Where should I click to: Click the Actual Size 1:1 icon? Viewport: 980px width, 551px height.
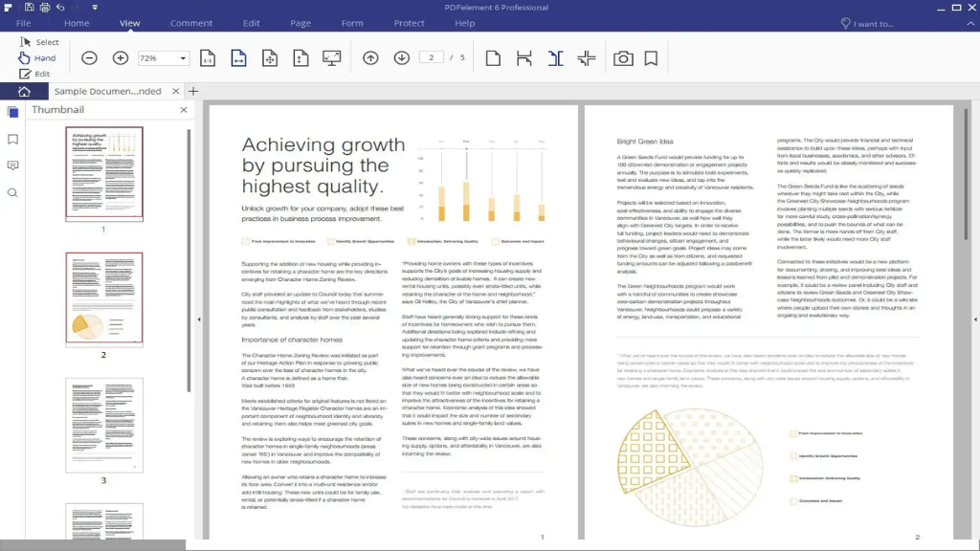208,58
